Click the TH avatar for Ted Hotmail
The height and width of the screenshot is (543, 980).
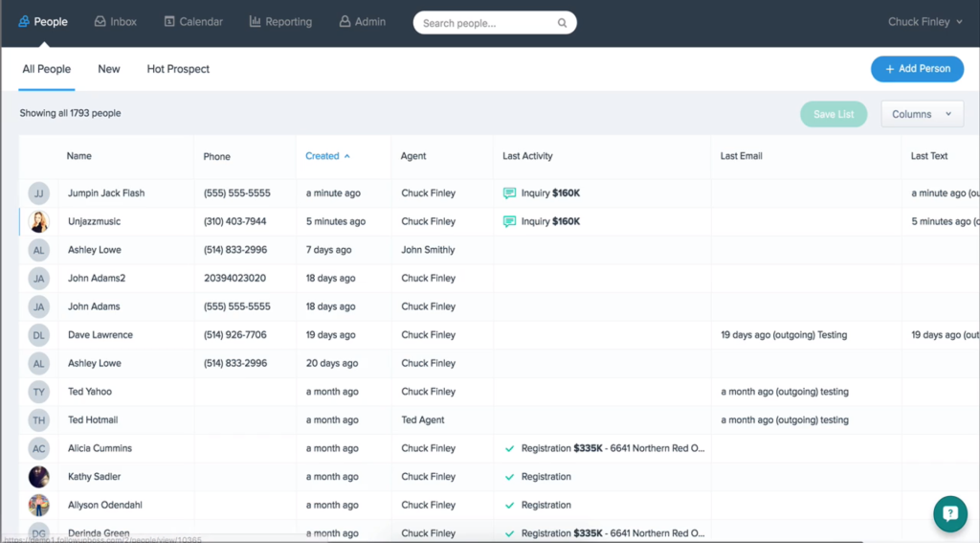[x=38, y=420]
